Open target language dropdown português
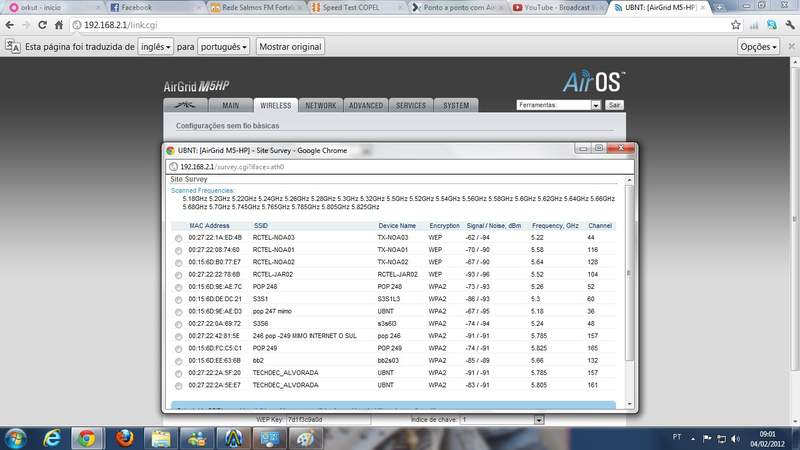The height and width of the screenshot is (450, 800). [x=223, y=46]
